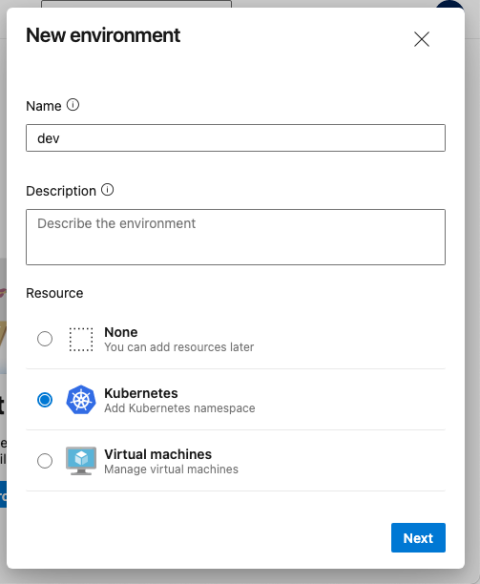
Task: Select the Virtual machines radio button
Action: coord(45,461)
